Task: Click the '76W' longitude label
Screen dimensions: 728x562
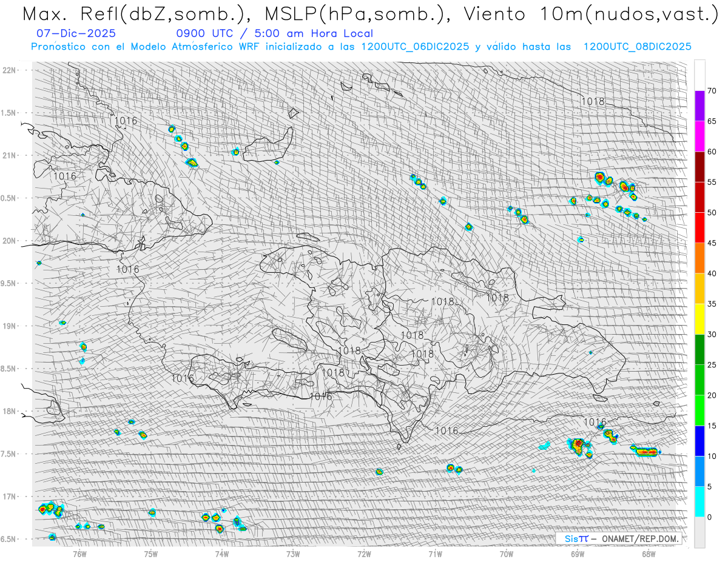Action: pos(79,553)
